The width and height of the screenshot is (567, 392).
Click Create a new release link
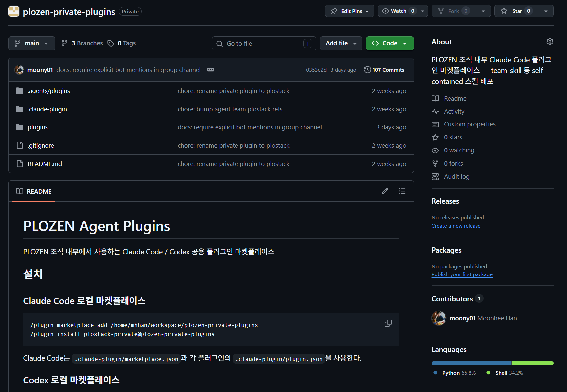click(x=456, y=226)
